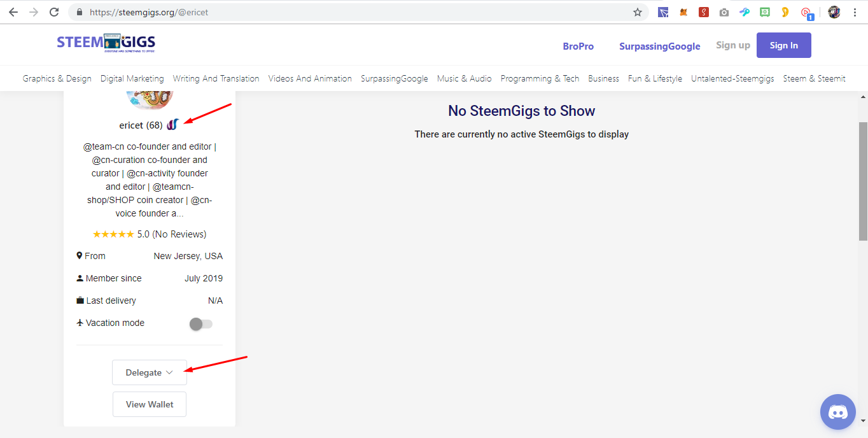Click the Steem badge beside ericet
This screenshot has height=438, width=868.
pyautogui.click(x=172, y=125)
